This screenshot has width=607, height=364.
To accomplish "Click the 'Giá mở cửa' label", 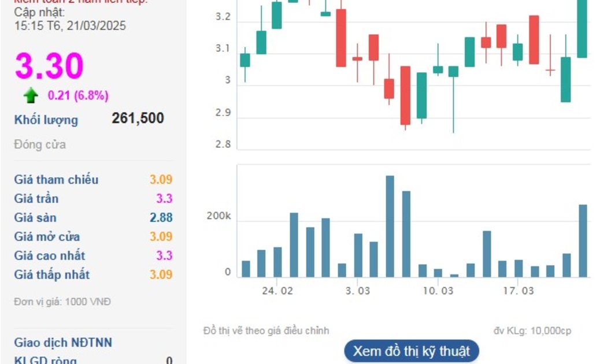I will pyautogui.click(x=47, y=237).
